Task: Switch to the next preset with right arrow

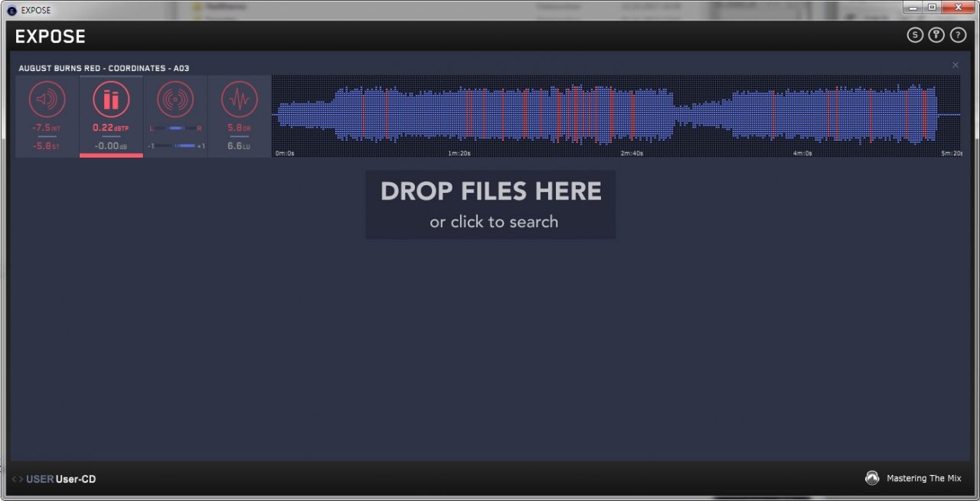Action: tap(21, 480)
